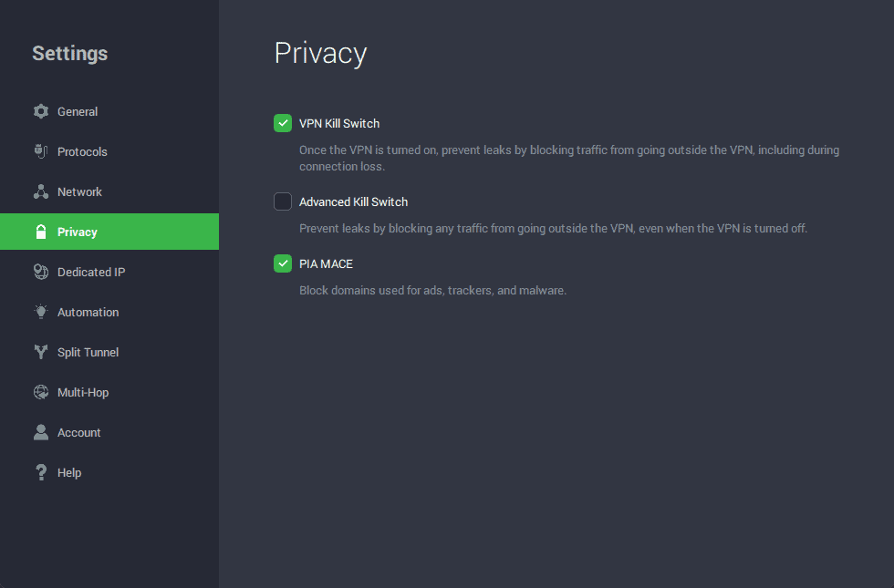Click the Multi-Hop globe icon

coord(40,392)
